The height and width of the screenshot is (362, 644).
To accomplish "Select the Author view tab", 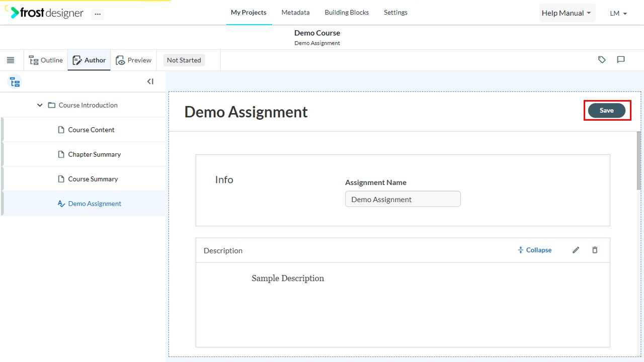I will 89,60.
